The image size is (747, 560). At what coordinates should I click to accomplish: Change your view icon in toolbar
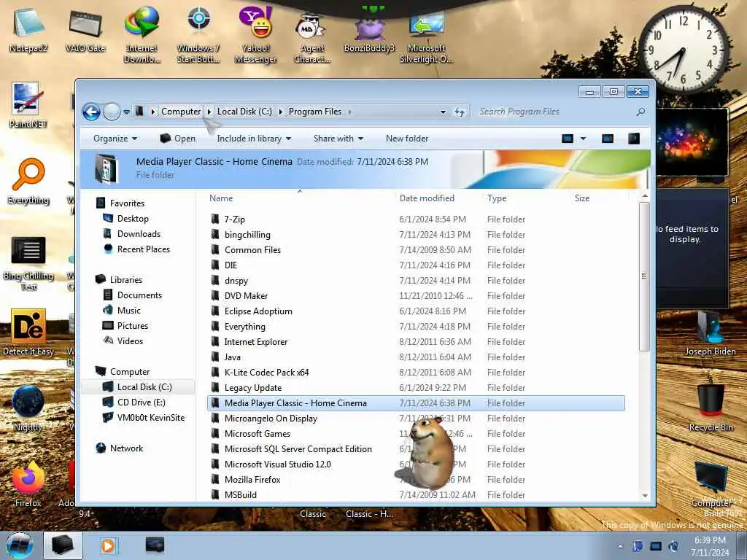point(568,139)
